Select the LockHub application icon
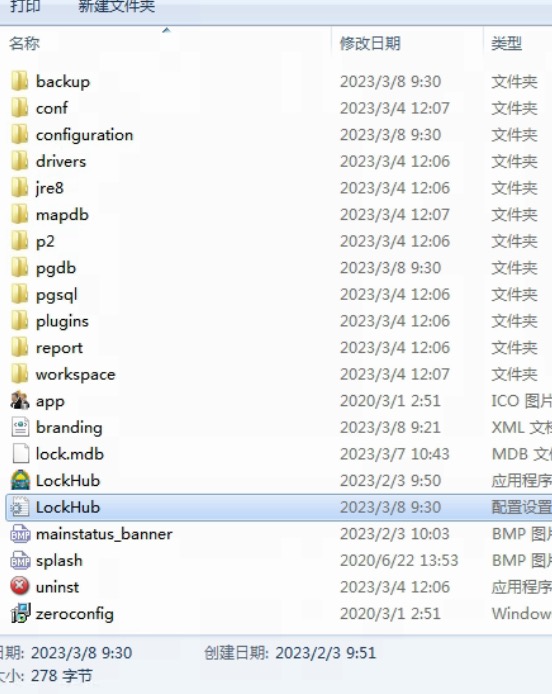 point(20,481)
